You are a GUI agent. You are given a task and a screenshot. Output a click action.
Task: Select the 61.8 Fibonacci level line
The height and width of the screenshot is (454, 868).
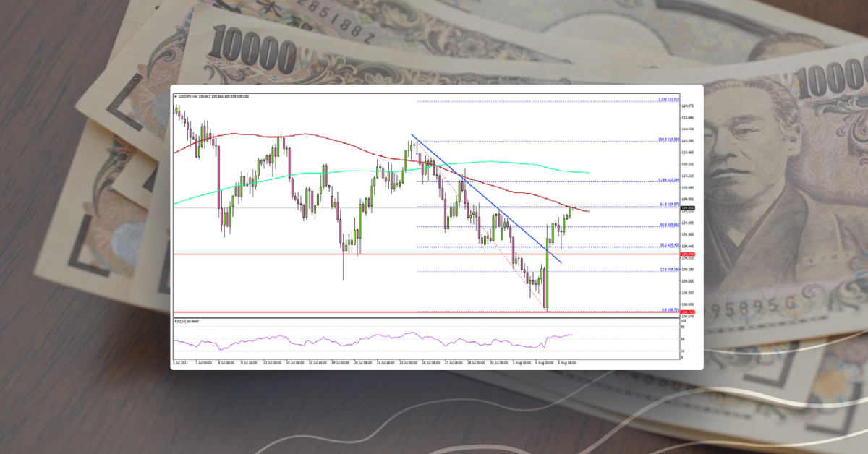point(542,206)
